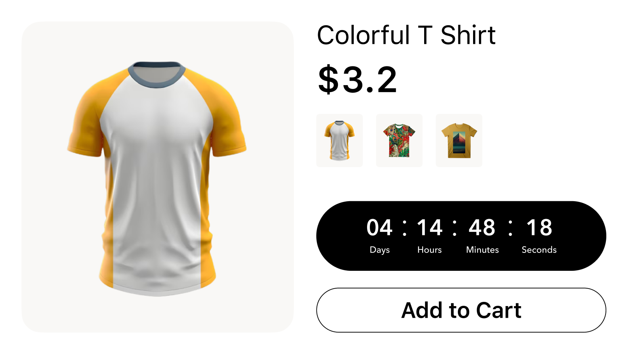Select the floral pattern shirt thumbnail
Image resolution: width=630 pixels, height=364 pixels.
coord(399,140)
